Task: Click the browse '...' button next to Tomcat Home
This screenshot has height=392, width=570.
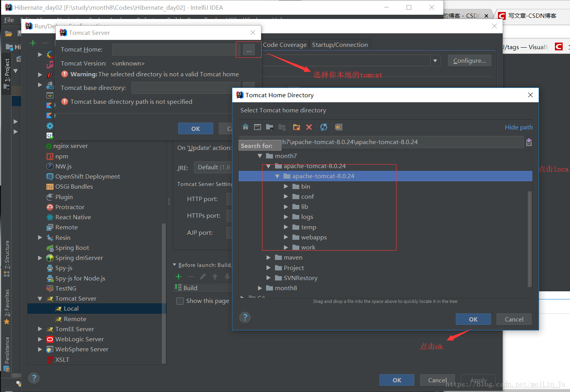Action: coord(249,50)
